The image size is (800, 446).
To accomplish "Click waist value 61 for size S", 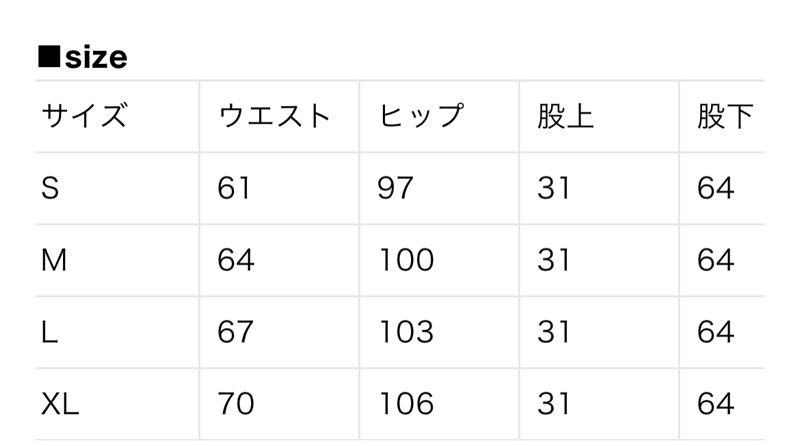I will coord(234,188).
